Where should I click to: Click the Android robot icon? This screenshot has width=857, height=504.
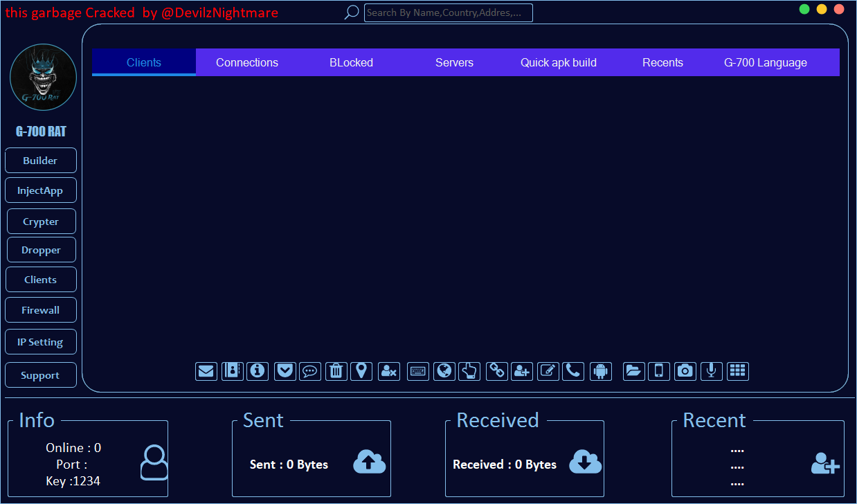click(601, 371)
